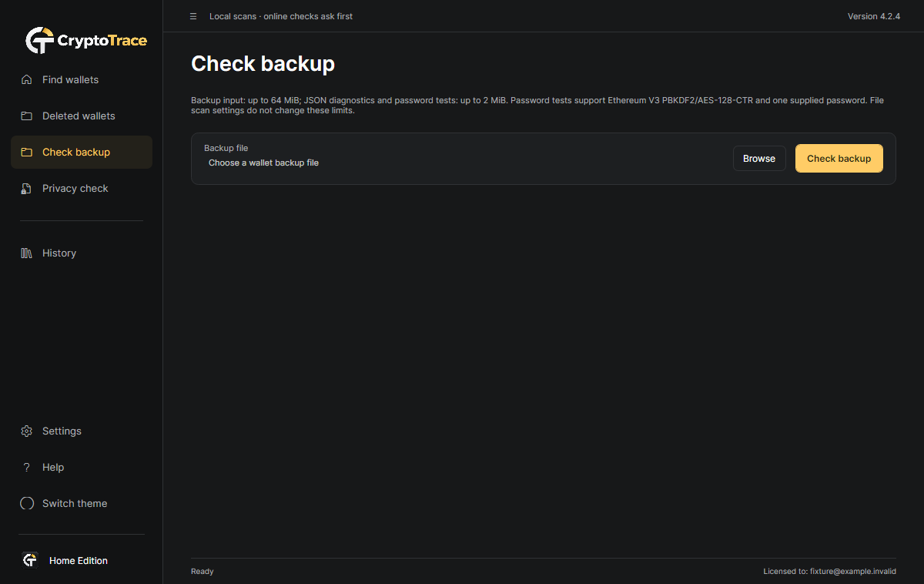Show scan History
Viewport: 924px width, 584px height.
pos(82,253)
